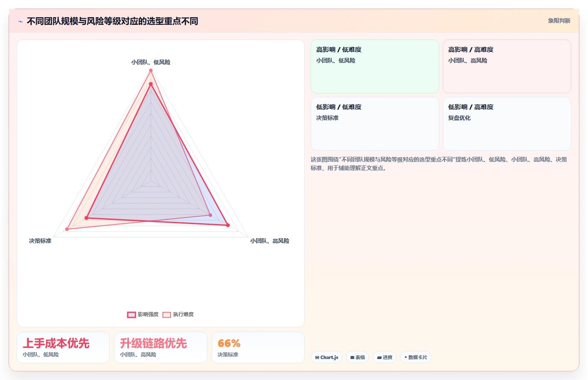Click the radar axis label 决策标准
Viewport: 588px width, 380px height.
(40, 241)
